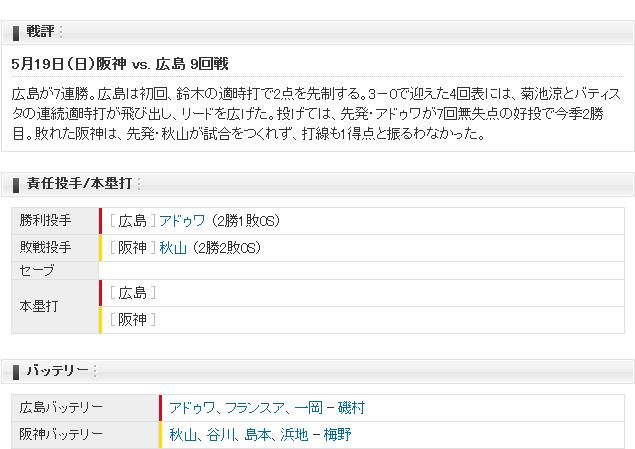Click 秋山 in 阪神バッテリー row
The width and height of the screenshot is (635, 449).
[x=183, y=435]
